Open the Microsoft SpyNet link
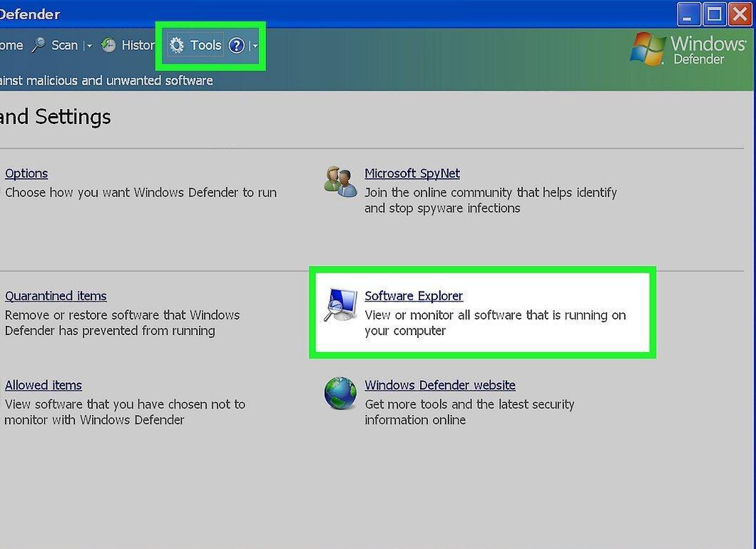 click(412, 173)
